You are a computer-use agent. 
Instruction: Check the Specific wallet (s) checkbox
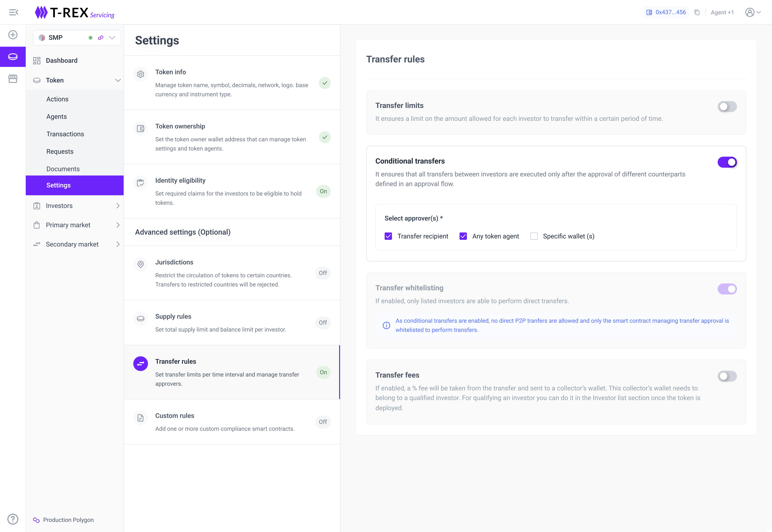(534, 236)
